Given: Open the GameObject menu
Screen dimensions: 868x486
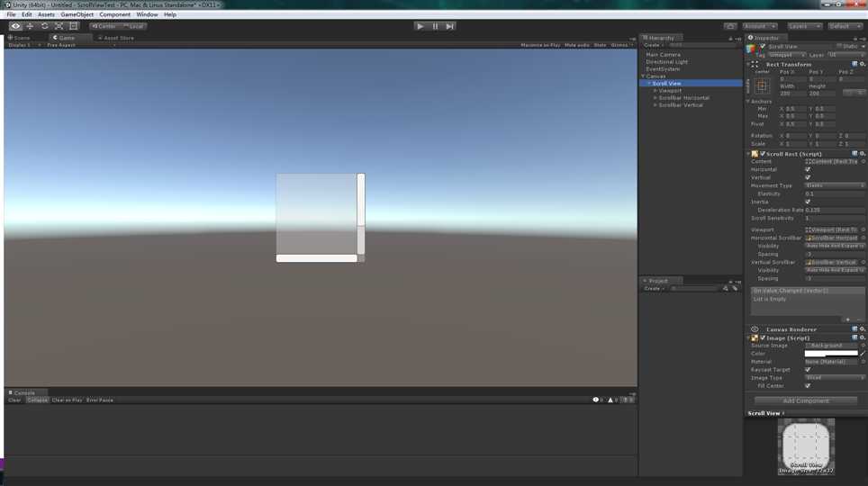Looking at the screenshot, I should 77,14.
